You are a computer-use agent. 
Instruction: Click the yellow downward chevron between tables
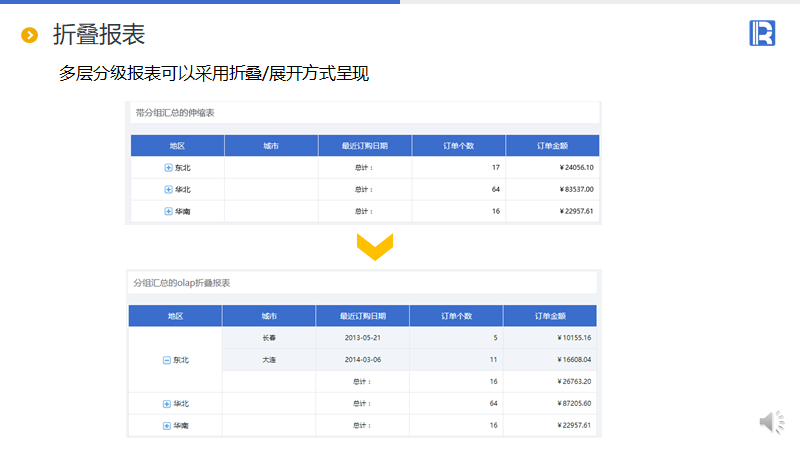click(x=375, y=247)
